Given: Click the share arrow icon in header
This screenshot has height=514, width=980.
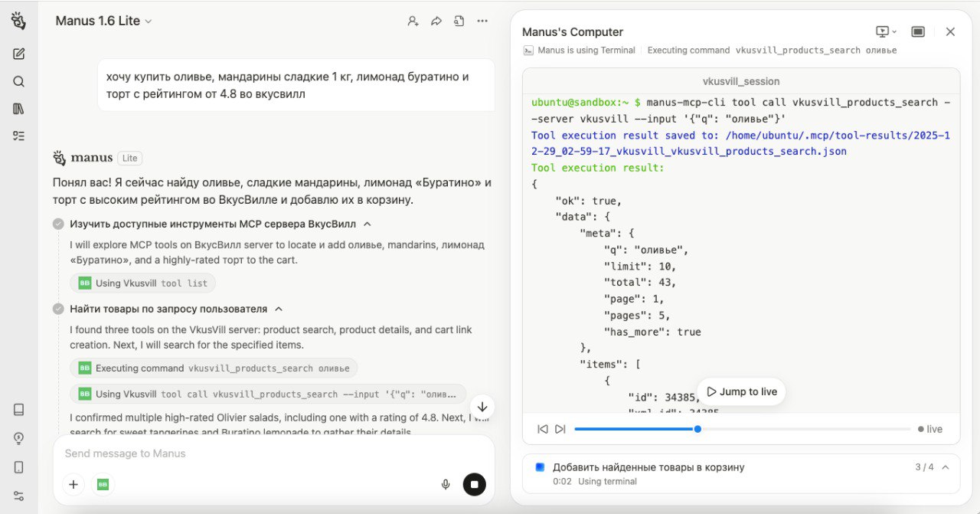Looking at the screenshot, I should coord(436,21).
